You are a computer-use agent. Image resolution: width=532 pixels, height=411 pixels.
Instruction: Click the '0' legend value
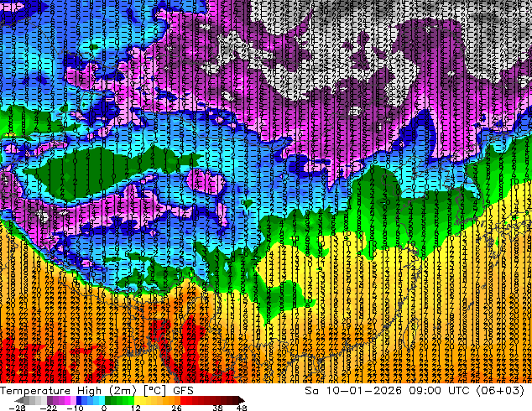click(x=104, y=408)
